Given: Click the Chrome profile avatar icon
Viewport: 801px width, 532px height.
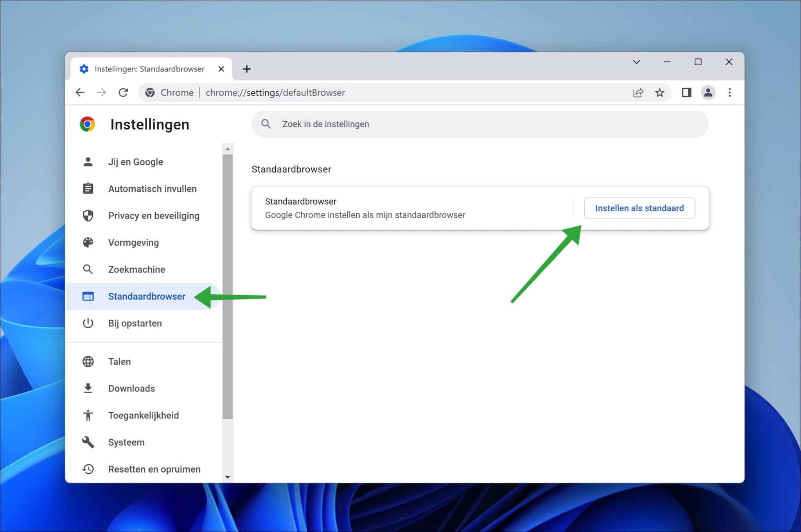Looking at the screenshot, I should [x=707, y=93].
